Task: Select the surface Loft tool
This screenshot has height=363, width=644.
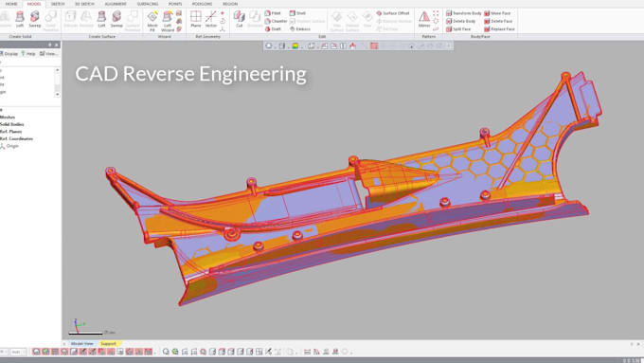Action: pyautogui.click(x=101, y=19)
